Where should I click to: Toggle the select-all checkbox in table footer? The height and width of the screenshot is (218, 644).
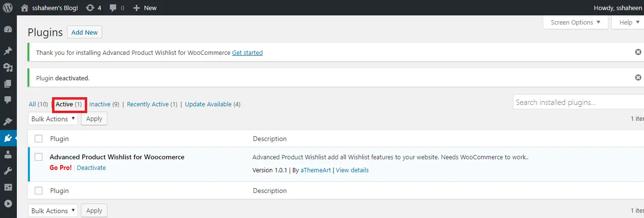39,191
